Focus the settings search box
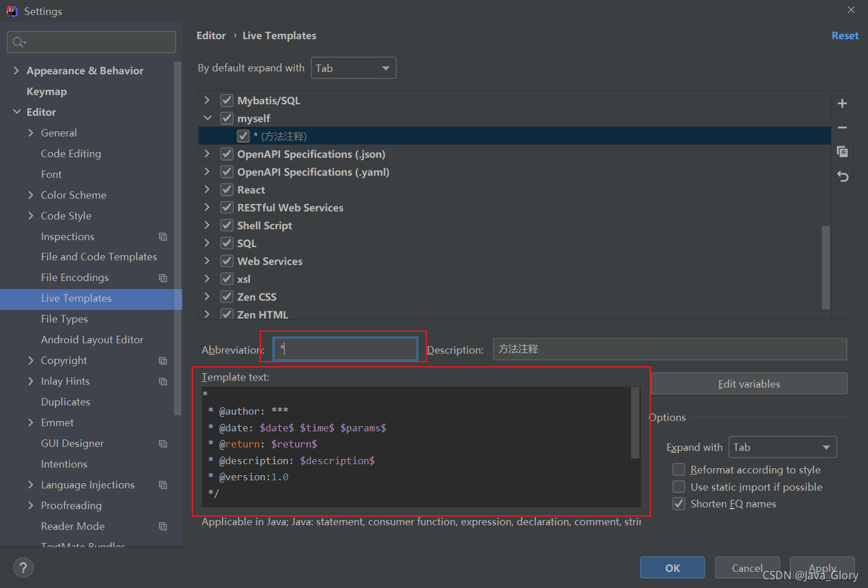 pyautogui.click(x=91, y=42)
